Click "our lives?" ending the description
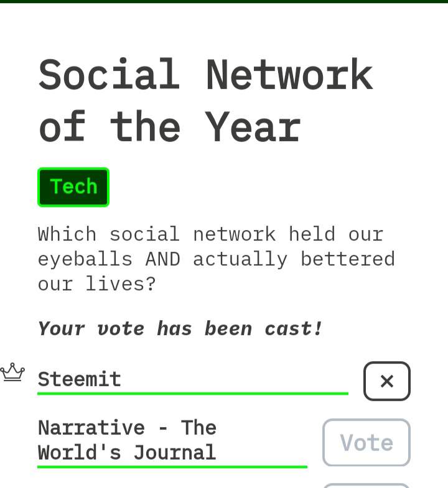 click(96, 284)
